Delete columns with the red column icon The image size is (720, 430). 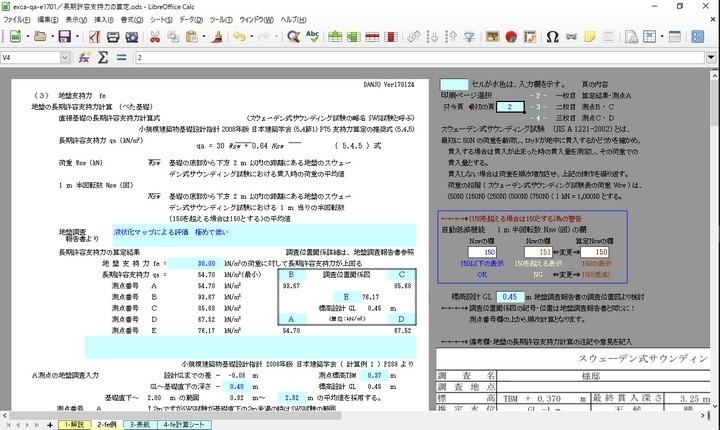click(x=390, y=36)
